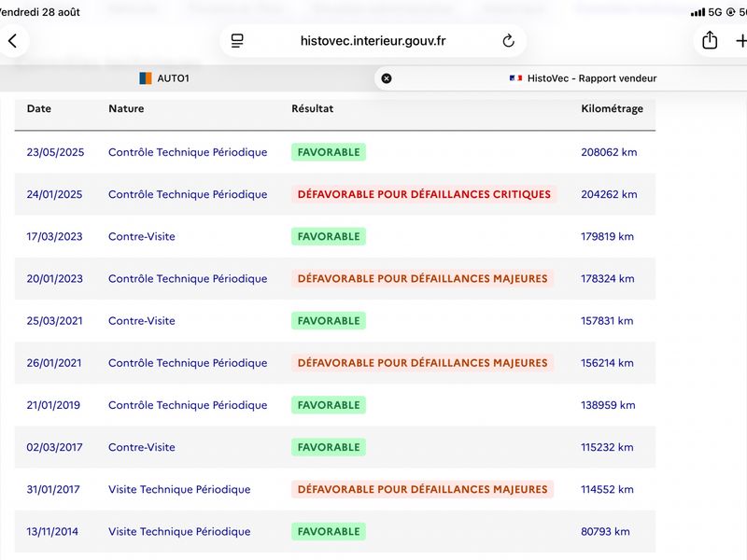Click the 17/03/2023 Contre-Visite entry
The width and height of the screenshot is (747, 560).
click(142, 237)
